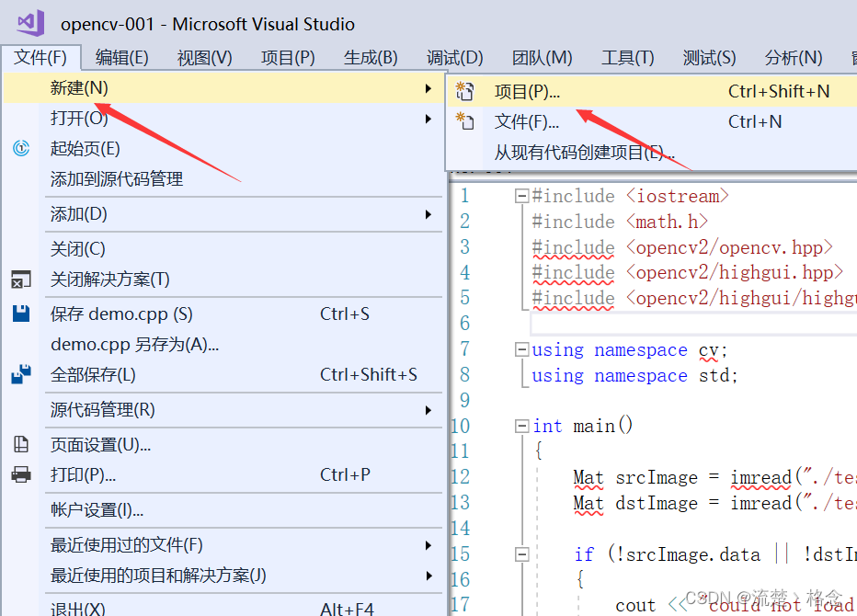Collapse the using namespace block
The height and width of the screenshot is (616, 857).
click(x=521, y=349)
